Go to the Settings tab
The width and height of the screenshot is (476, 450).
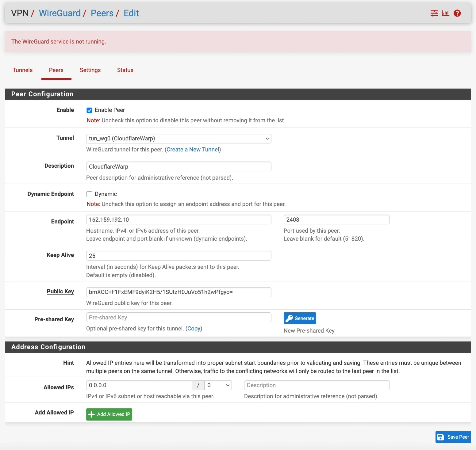(x=90, y=70)
